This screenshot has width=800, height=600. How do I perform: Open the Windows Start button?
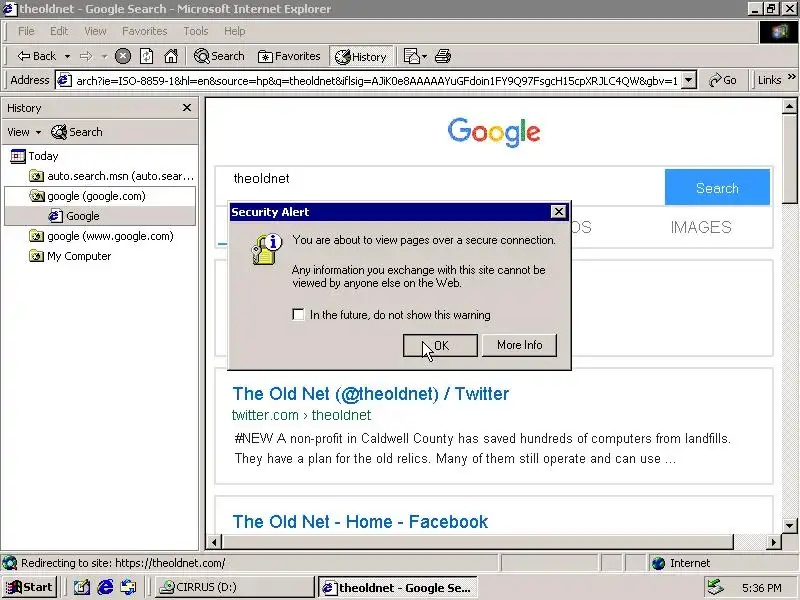(x=30, y=587)
